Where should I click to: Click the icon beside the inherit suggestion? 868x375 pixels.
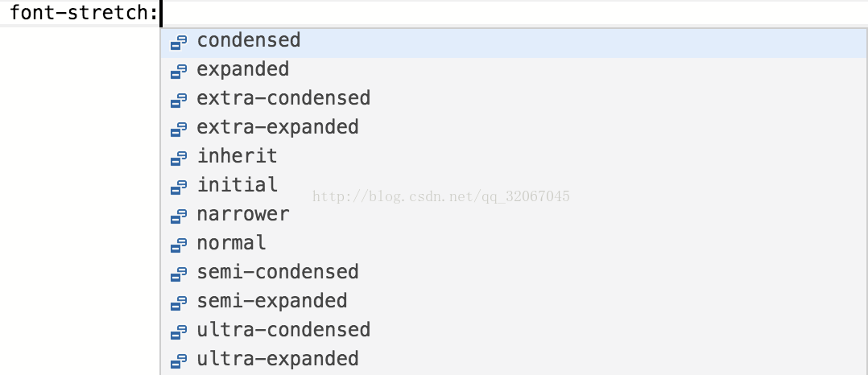(178, 159)
